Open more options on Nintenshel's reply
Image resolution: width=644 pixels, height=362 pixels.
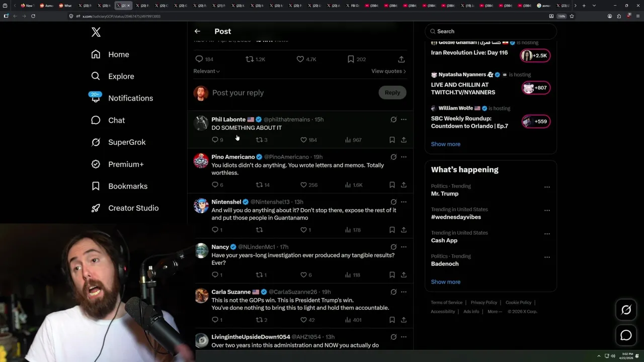(x=404, y=202)
